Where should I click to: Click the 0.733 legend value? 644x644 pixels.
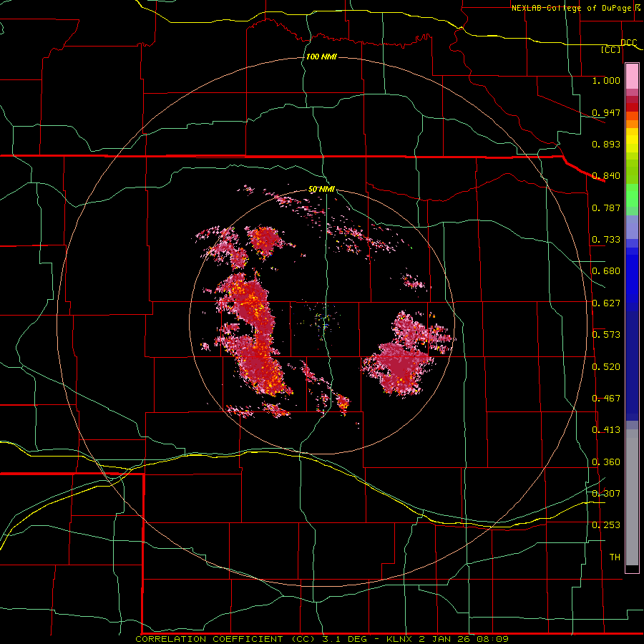[x=606, y=240]
